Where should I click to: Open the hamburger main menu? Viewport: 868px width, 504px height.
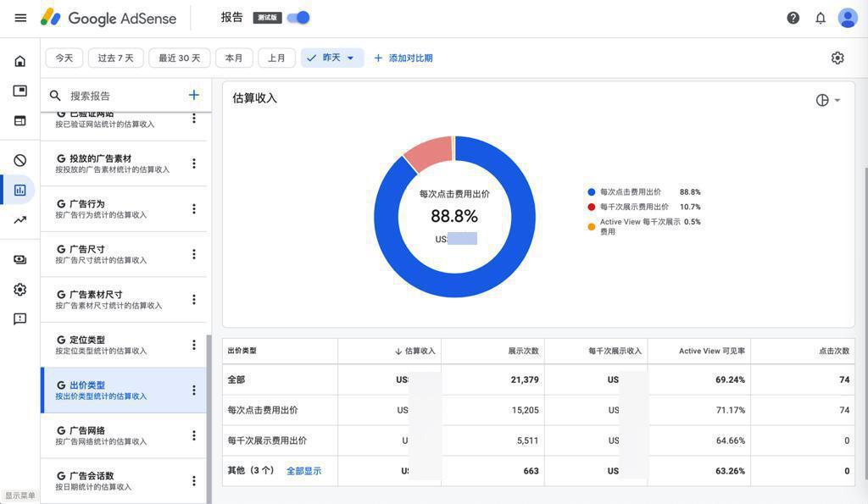pyautogui.click(x=20, y=18)
